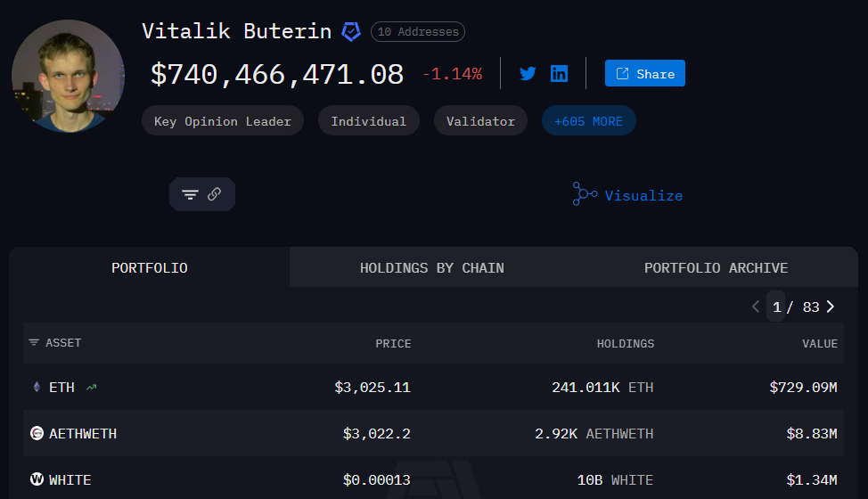The height and width of the screenshot is (499, 868).
Task: Open the Portfolio Archive tab
Action: (x=716, y=267)
